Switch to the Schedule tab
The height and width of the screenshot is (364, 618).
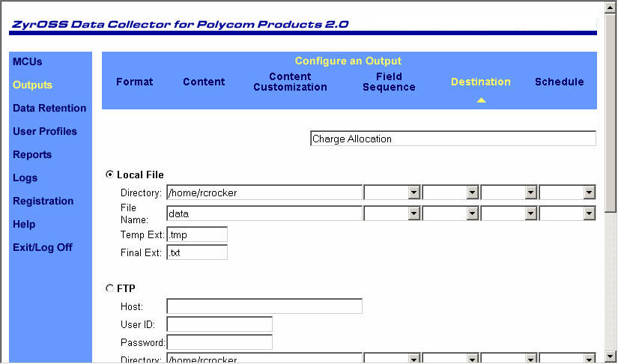[560, 82]
